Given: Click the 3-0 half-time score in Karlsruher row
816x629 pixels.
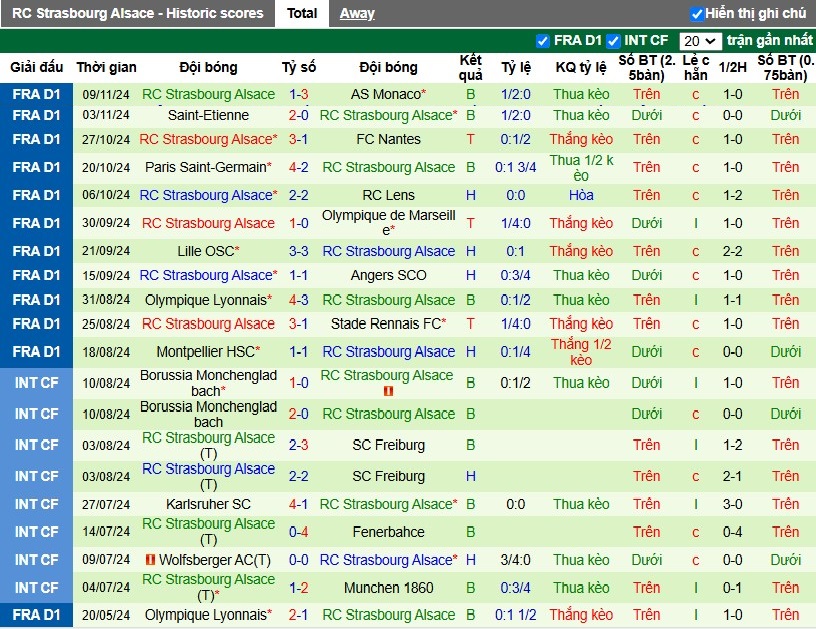Looking at the screenshot, I should (x=732, y=504).
